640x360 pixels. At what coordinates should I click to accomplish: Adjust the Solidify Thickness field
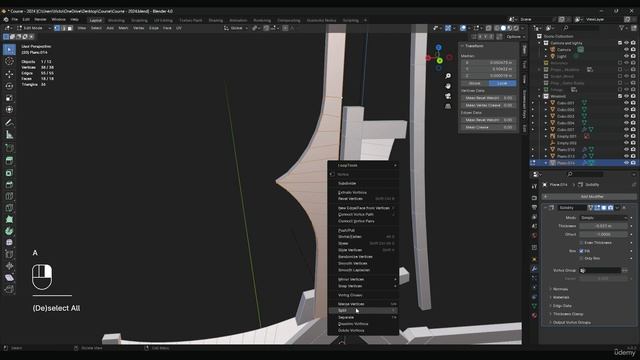(x=603, y=226)
